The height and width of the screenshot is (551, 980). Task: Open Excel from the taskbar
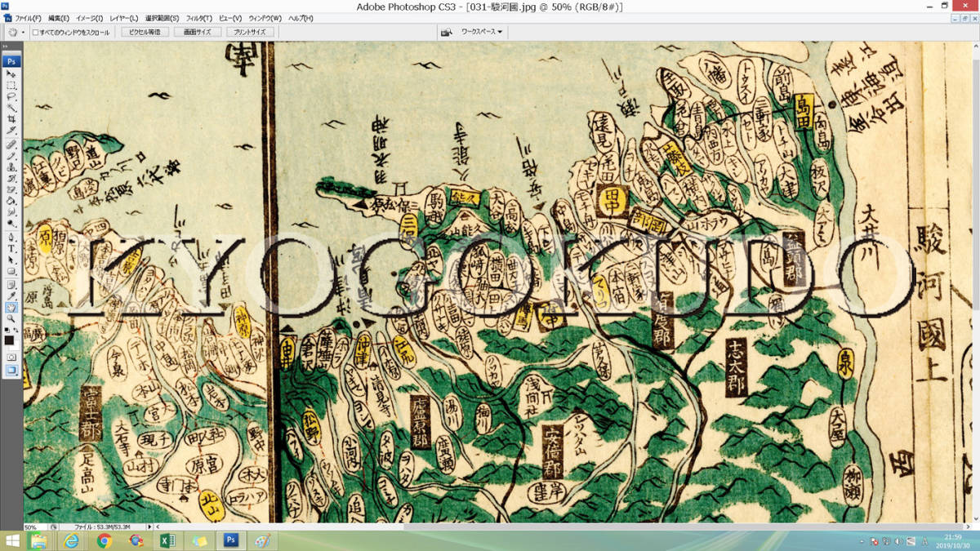[167, 540]
